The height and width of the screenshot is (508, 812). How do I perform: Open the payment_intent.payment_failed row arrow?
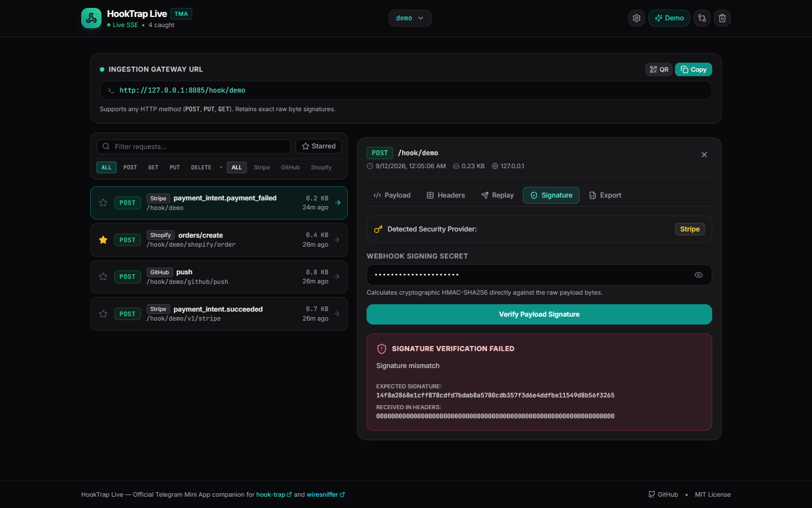tap(338, 203)
